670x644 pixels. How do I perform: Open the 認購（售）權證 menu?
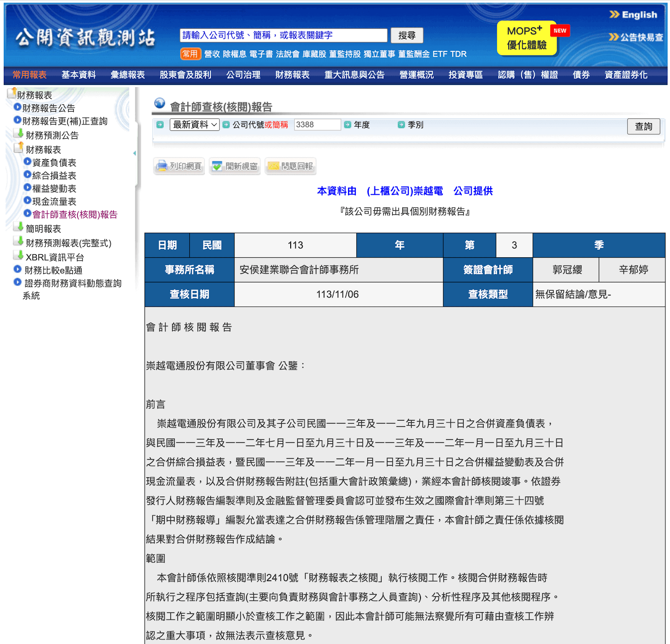528,75
